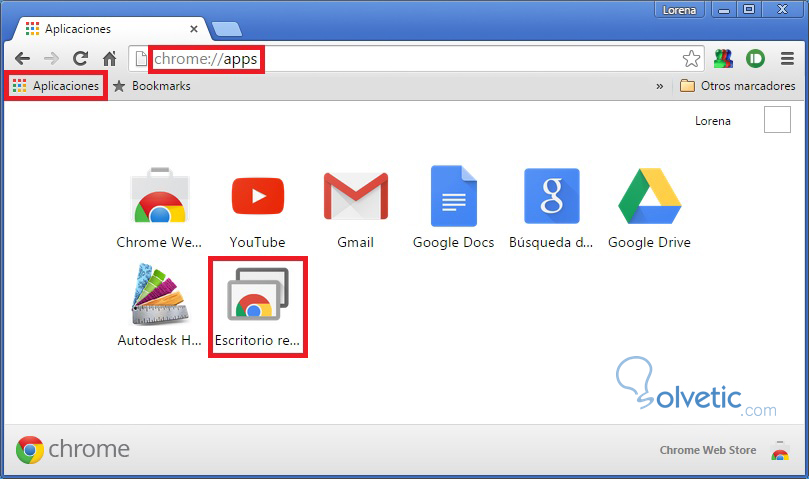The image size is (809, 479).
Task: Click the Chrome Web Store footer icon
Action: 780,450
